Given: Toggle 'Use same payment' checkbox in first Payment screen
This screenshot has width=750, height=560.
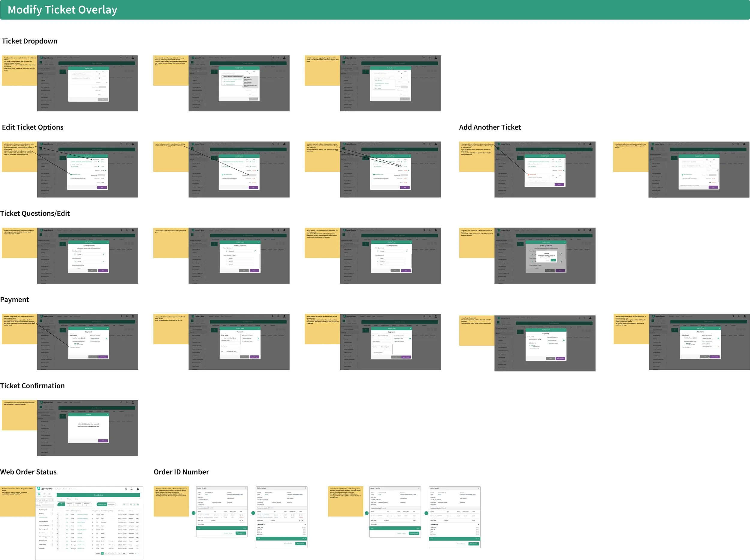Looking at the screenshot, I should point(70,347).
